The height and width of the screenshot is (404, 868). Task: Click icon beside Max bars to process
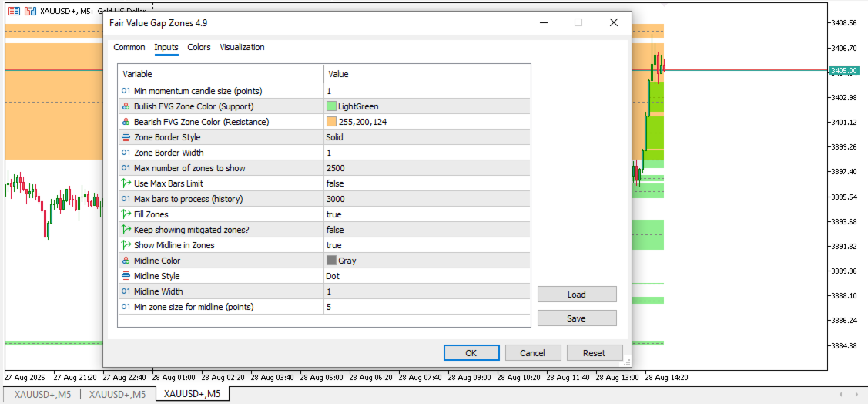click(126, 199)
